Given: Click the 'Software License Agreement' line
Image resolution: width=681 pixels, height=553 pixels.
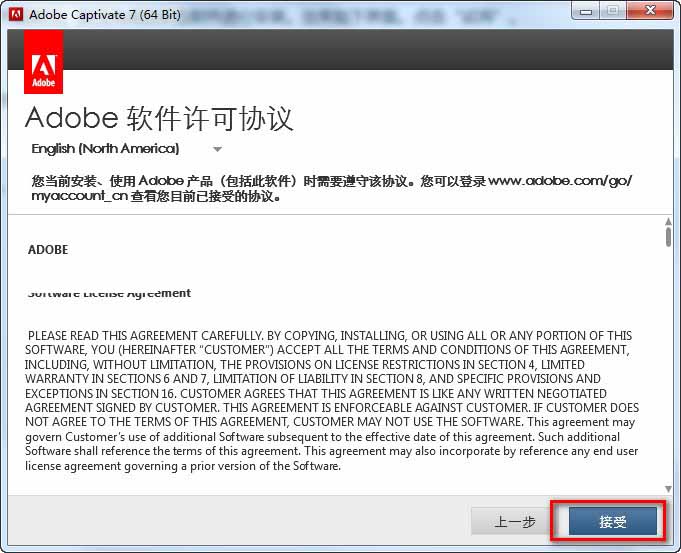Looking at the screenshot, I should coord(109,293).
